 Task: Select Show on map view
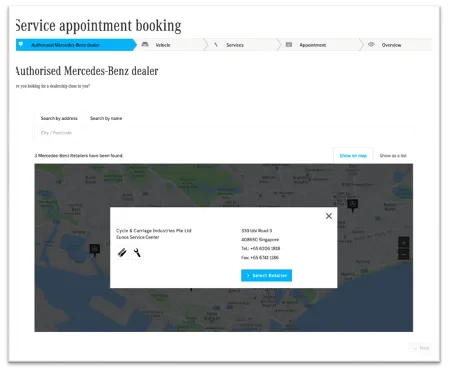point(353,156)
